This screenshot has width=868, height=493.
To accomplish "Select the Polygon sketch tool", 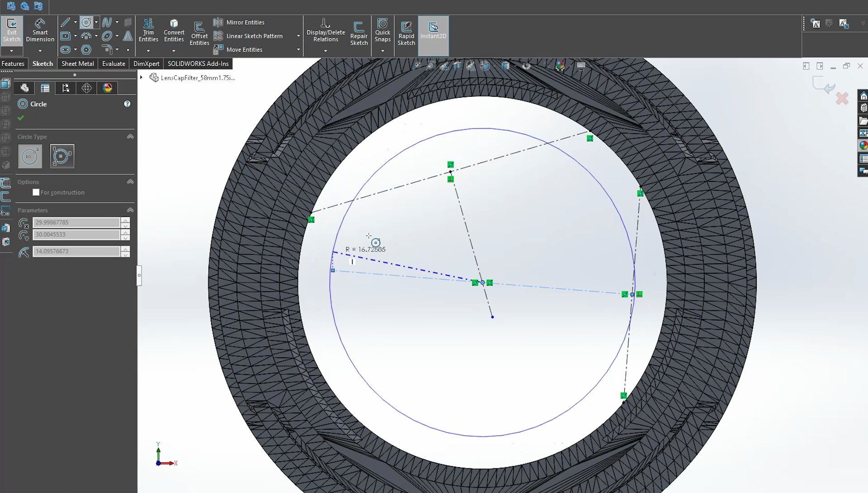I will pos(86,50).
